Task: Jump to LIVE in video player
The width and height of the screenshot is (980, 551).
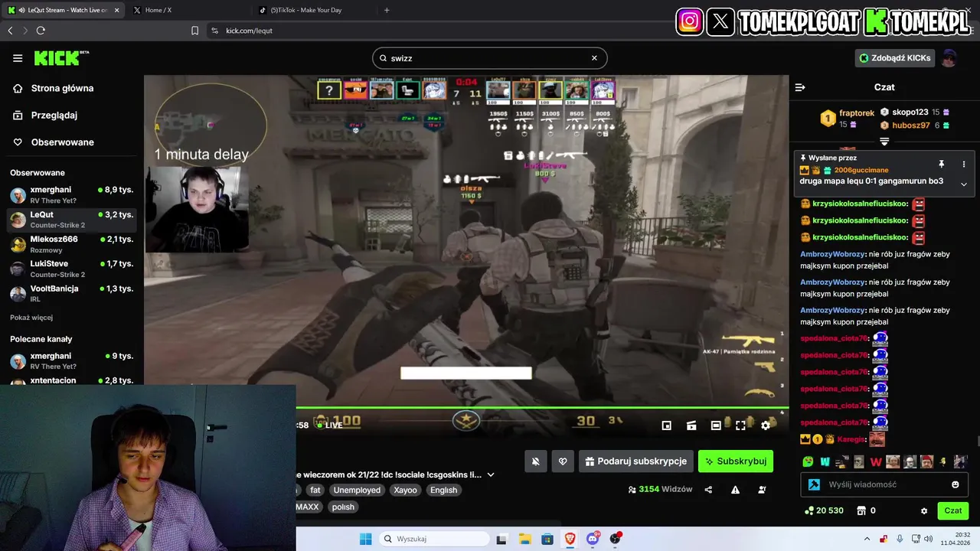Action: [x=330, y=425]
